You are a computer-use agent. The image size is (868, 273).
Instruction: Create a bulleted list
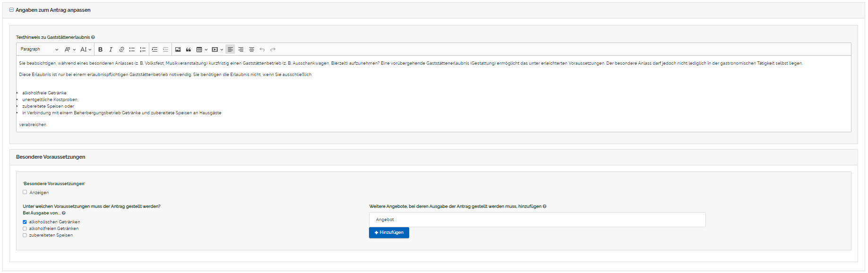click(x=132, y=50)
